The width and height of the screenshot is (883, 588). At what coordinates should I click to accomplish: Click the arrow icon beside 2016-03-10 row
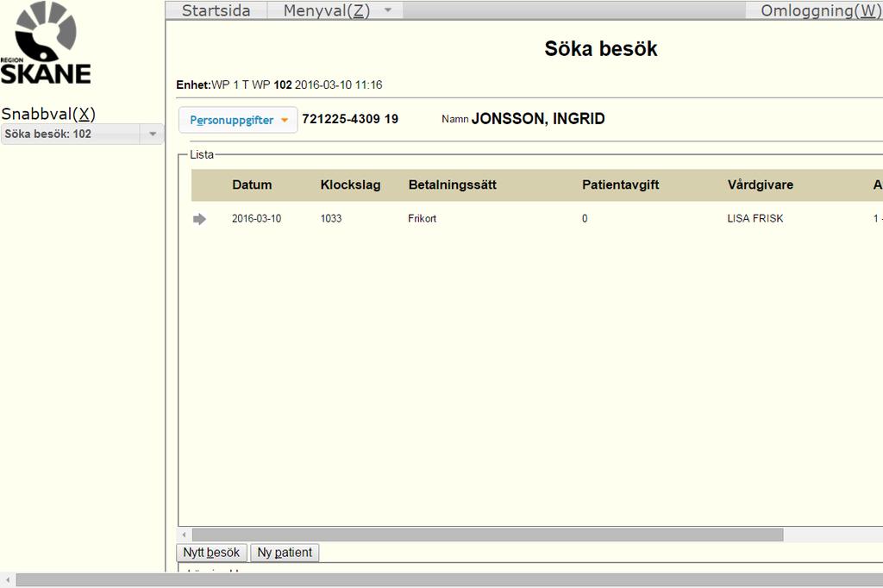(x=199, y=219)
